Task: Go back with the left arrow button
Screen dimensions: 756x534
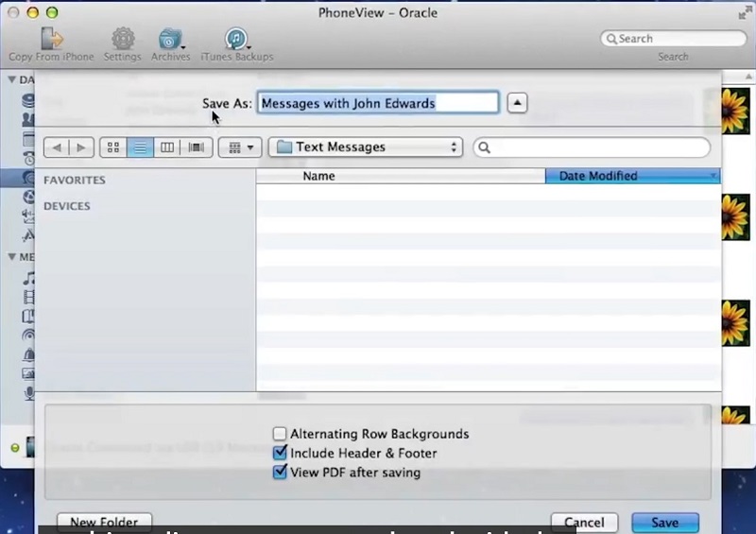Action: (x=57, y=147)
